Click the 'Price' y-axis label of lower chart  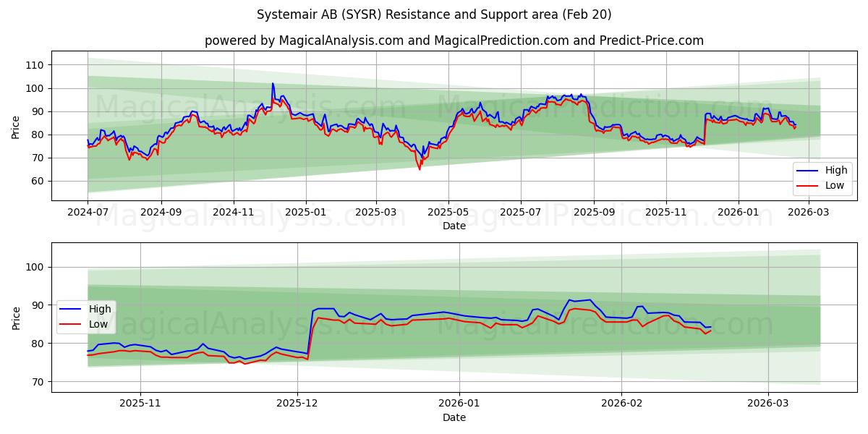(x=16, y=318)
